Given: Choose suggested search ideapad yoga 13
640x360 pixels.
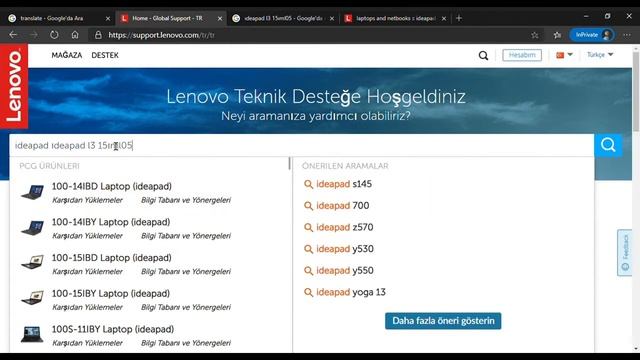Looking at the screenshot, I should coord(345,292).
